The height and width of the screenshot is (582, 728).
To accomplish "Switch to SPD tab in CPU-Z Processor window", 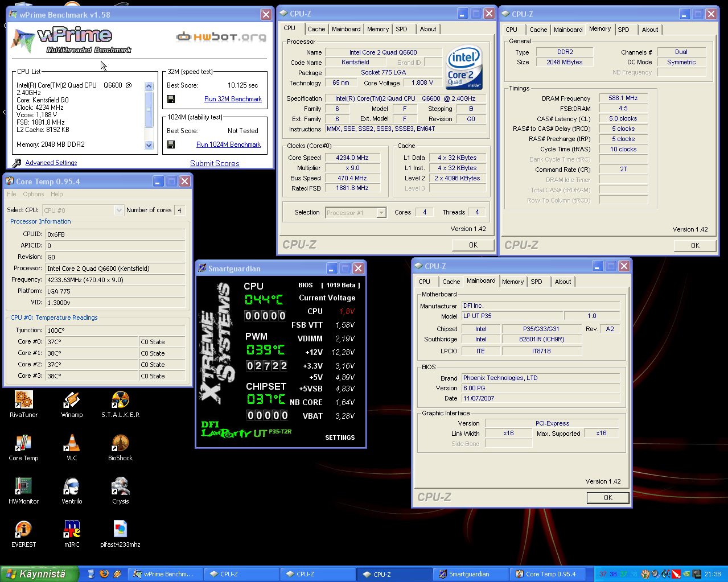I will [x=402, y=29].
